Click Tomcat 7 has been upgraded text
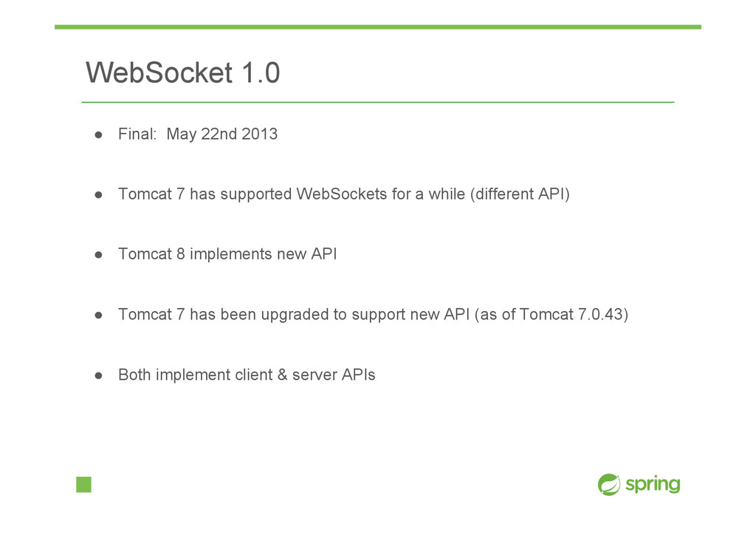The height and width of the screenshot is (535, 756). (373, 315)
